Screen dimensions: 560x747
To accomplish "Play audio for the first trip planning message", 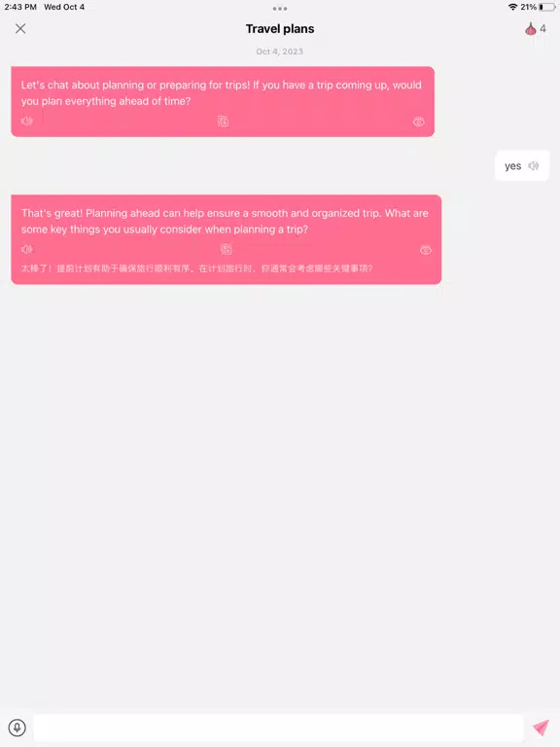I will coord(26,122).
